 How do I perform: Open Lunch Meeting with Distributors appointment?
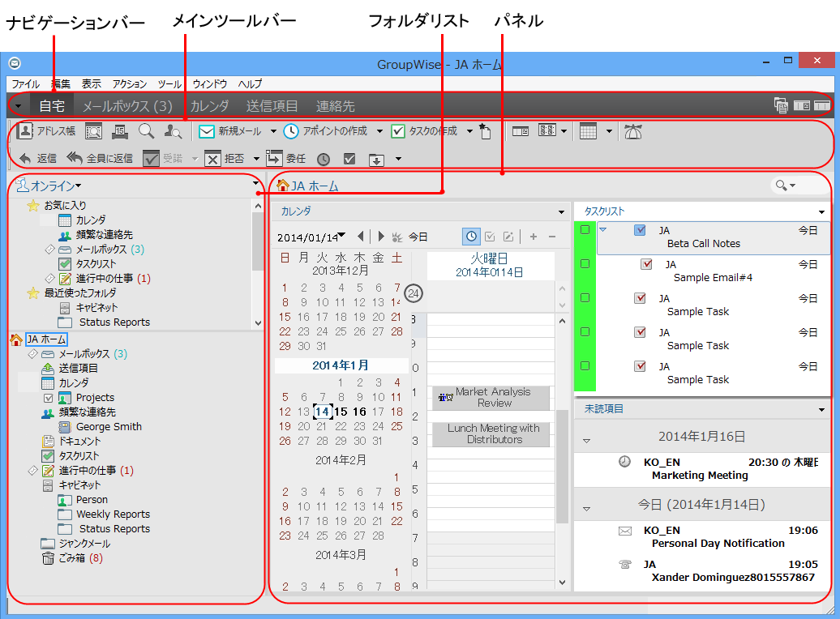[491, 434]
